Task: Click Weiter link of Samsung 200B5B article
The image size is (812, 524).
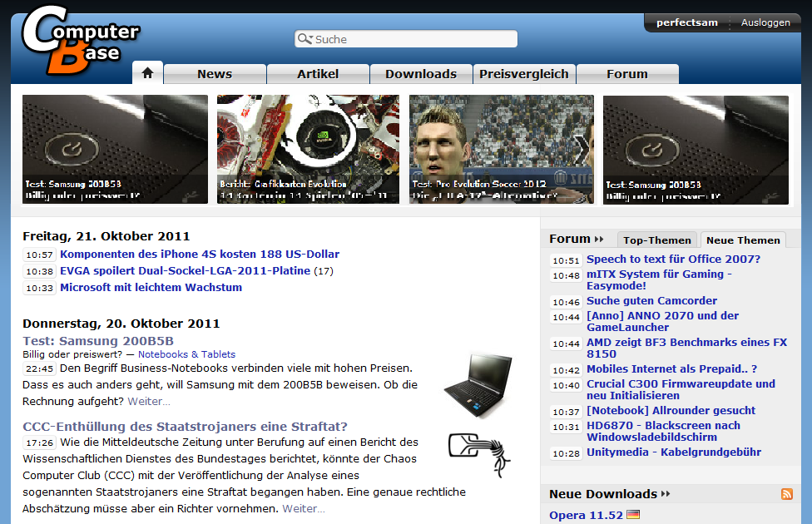Action: (149, 401)
